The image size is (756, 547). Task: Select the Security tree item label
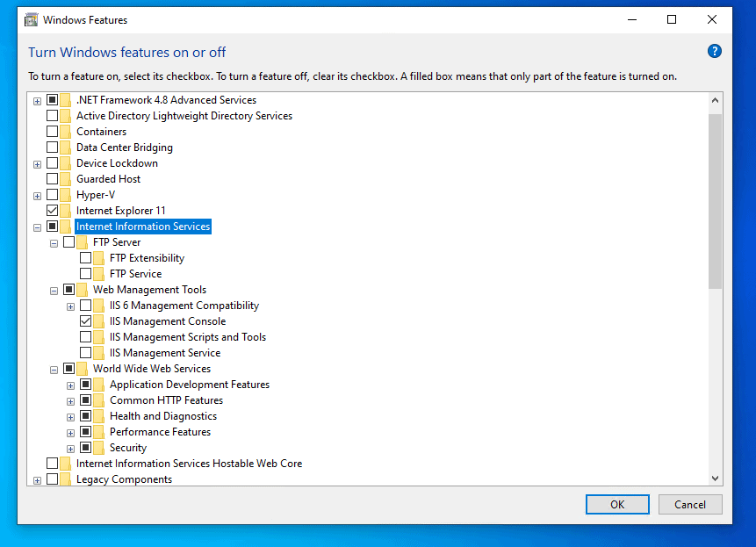[x=128, y=448]
